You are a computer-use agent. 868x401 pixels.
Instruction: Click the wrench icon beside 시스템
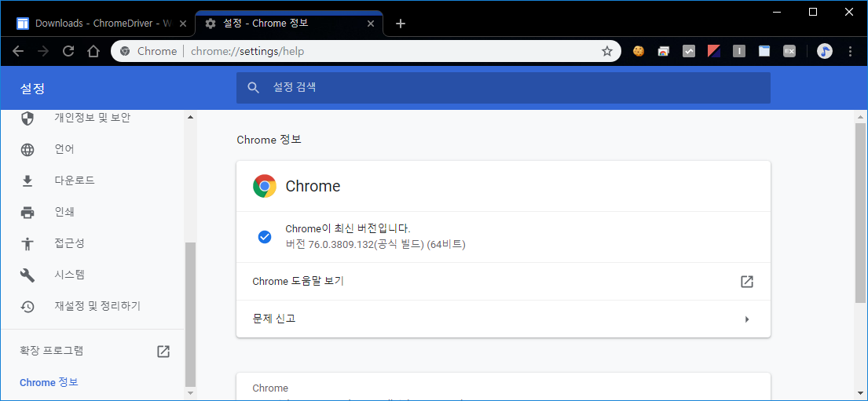pos(27,275)
